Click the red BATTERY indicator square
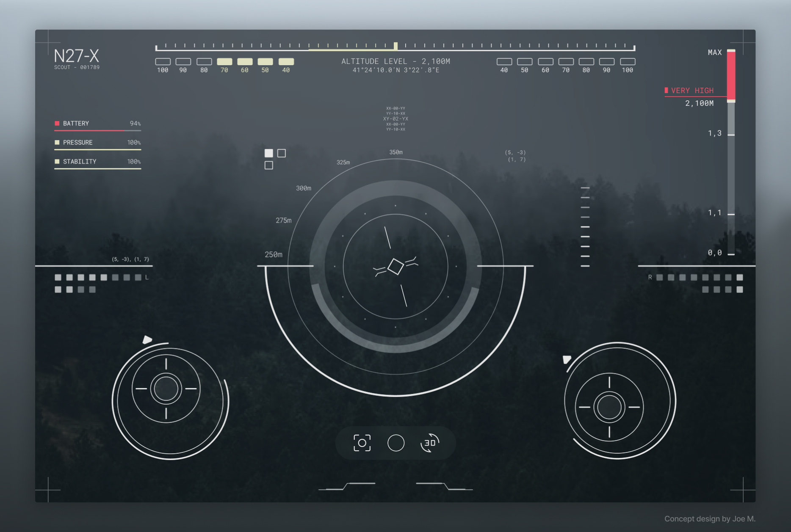Screen dimensions: 791x532 (x=57, y=124)
